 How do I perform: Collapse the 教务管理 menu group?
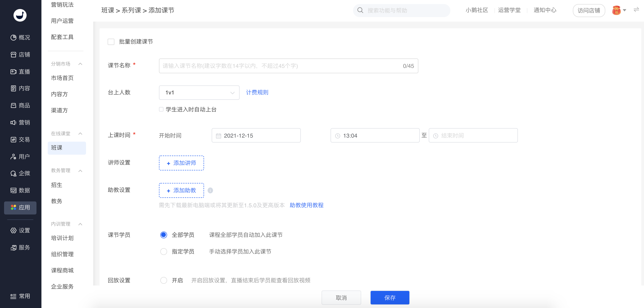coord(80,171)
